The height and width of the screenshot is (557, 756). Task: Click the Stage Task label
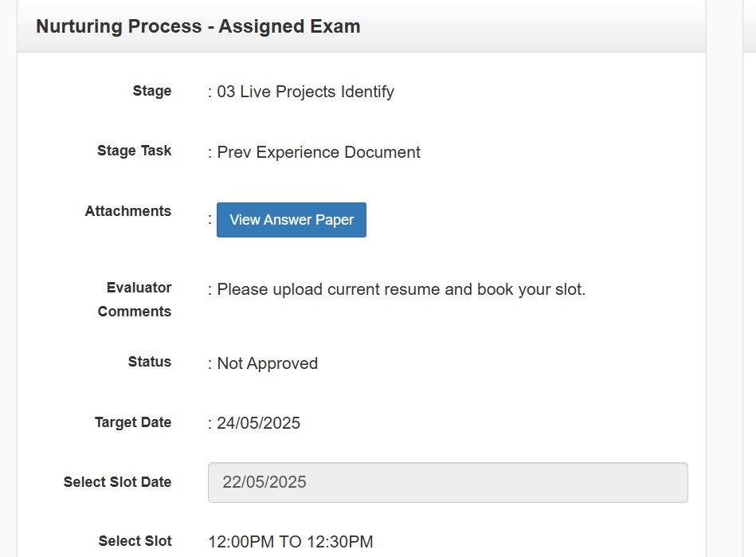point(134,151)
